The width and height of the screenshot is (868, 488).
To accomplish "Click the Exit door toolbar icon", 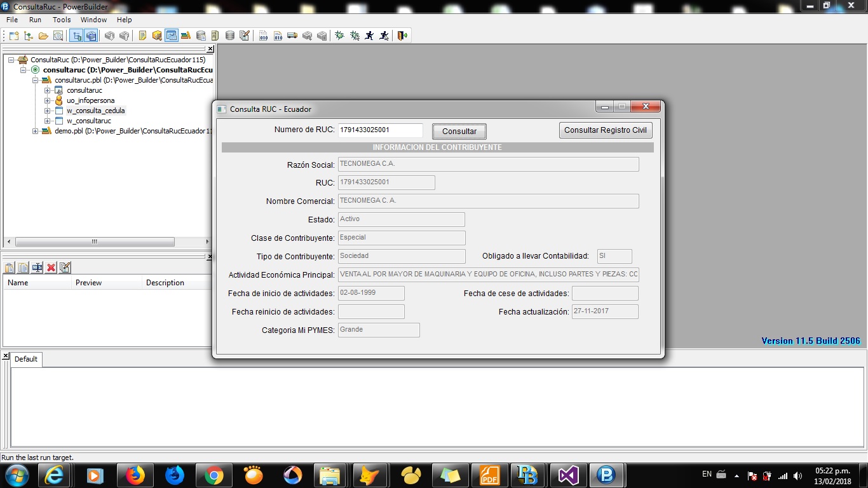I will pos(402,36).
